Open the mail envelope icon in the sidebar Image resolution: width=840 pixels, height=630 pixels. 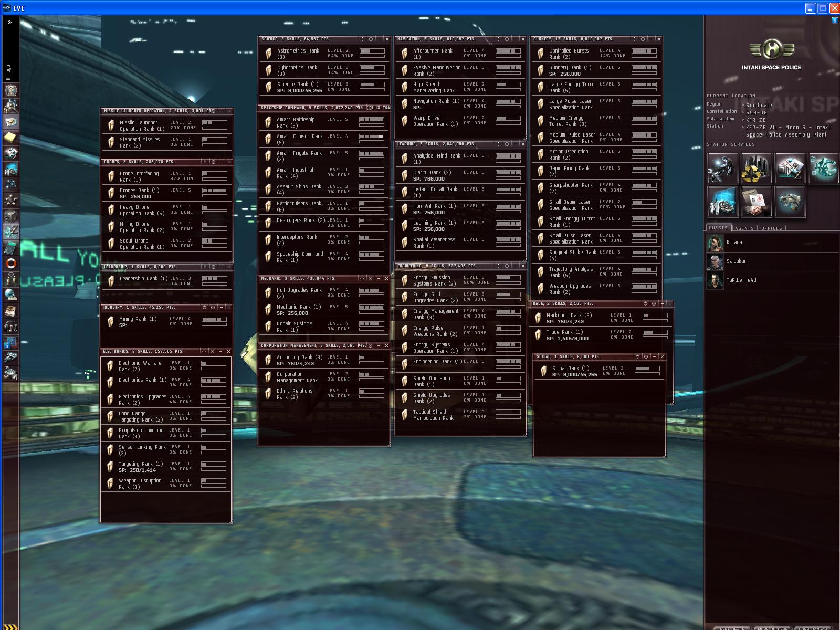point(11,122)
